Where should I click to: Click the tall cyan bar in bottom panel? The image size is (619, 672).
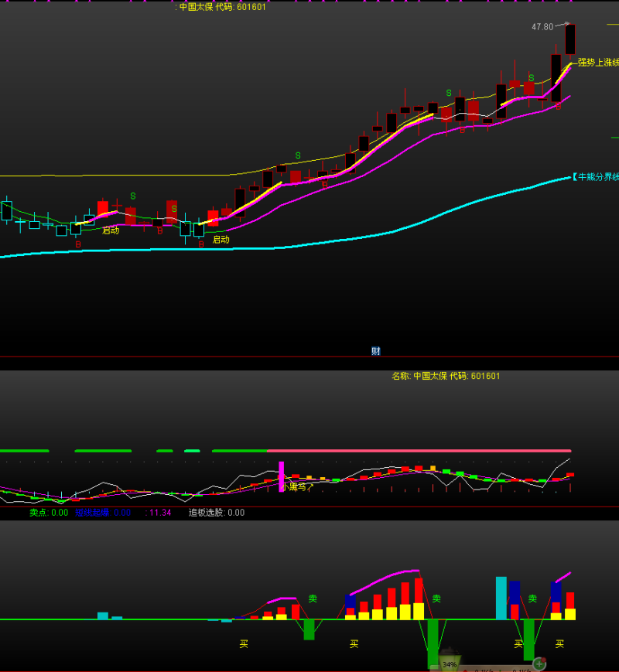tap(501, 598)
